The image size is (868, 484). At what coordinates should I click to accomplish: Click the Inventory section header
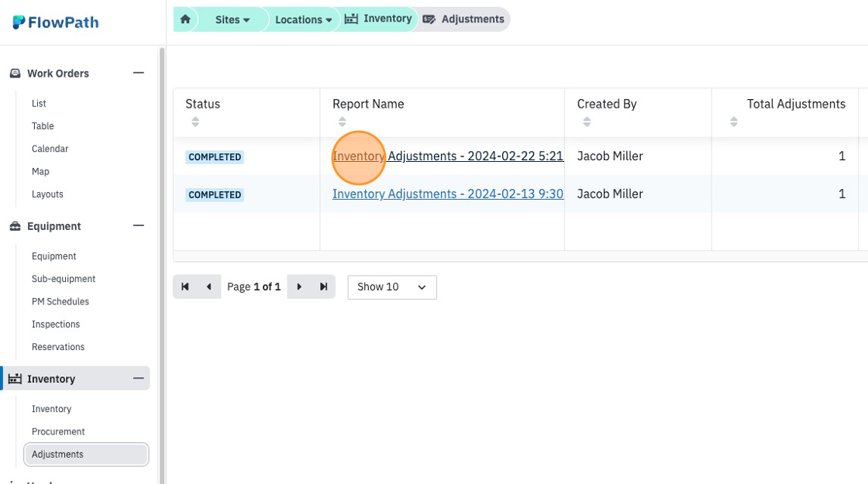click(x=77, y=379)
